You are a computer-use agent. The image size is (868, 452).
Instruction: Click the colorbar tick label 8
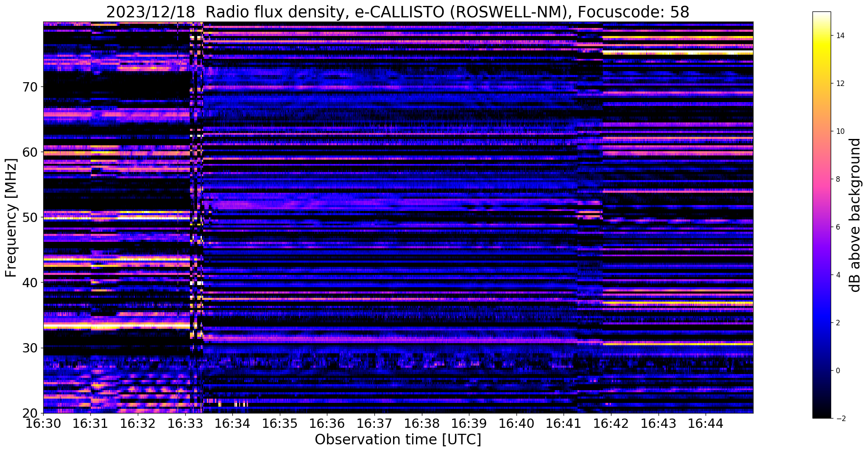coord(837,179)
